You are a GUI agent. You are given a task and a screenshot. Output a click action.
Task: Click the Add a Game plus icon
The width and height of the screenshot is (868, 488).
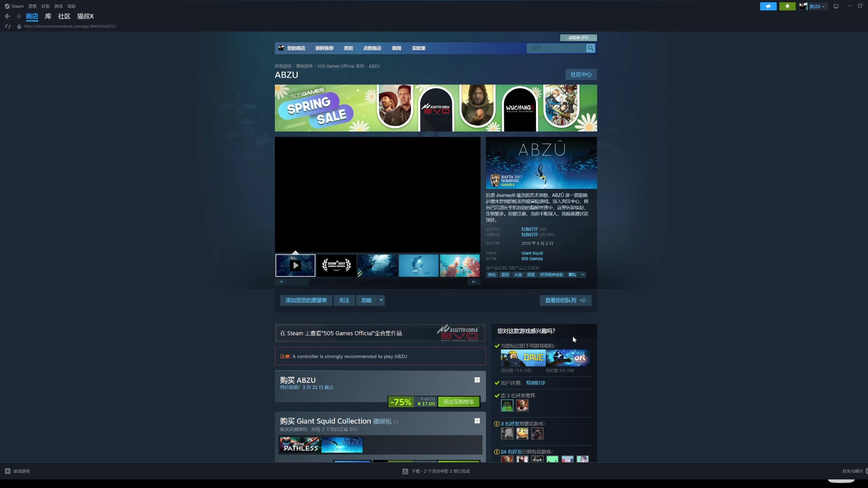(x=8, y=471)
